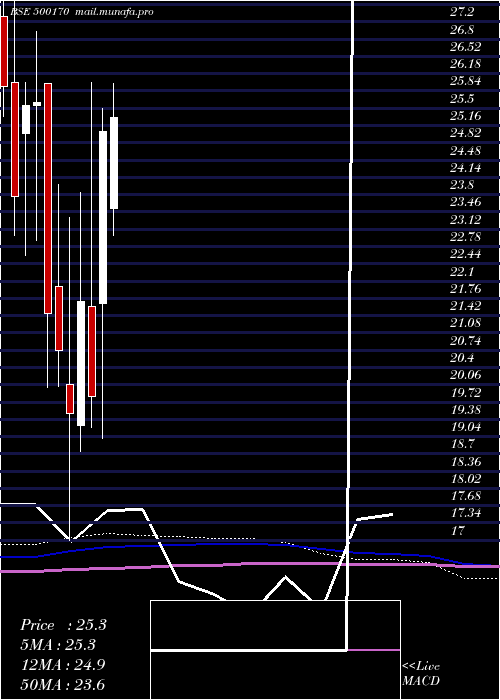Click the 20.74 price axis label
The width and height of the screenshot is (500, 700).
click(465, 342)
